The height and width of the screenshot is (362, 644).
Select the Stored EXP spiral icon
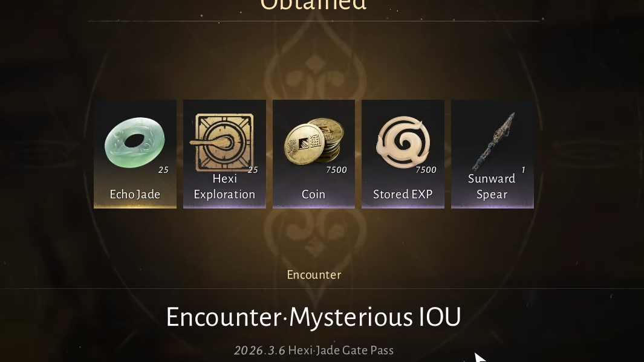click(x=403, y=142)
